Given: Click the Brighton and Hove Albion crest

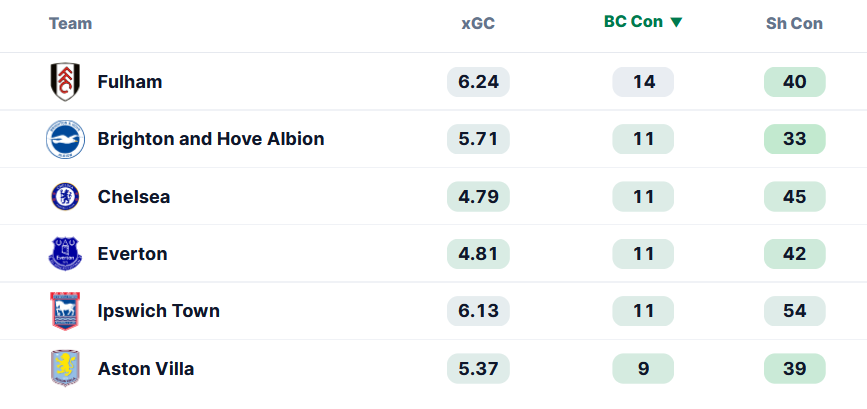Looking at the screenshot, I should pyautogui.click(x=65, y=139).
